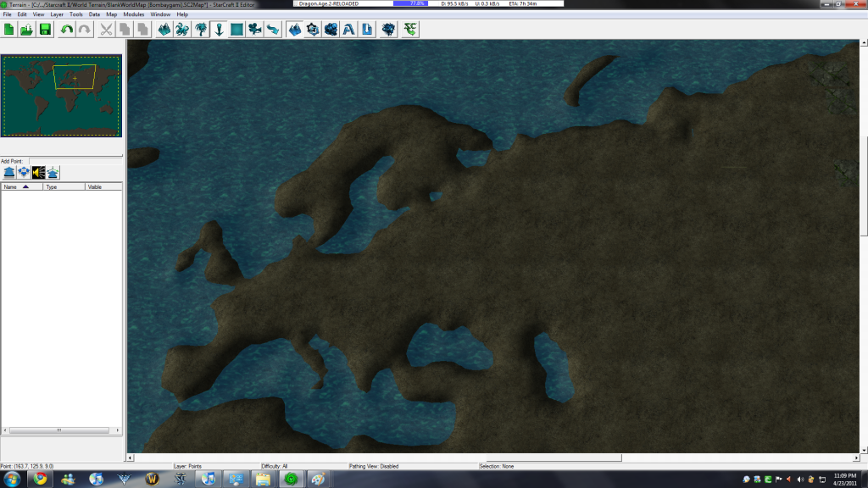Click the Test Document SC icon

point(410,30)
